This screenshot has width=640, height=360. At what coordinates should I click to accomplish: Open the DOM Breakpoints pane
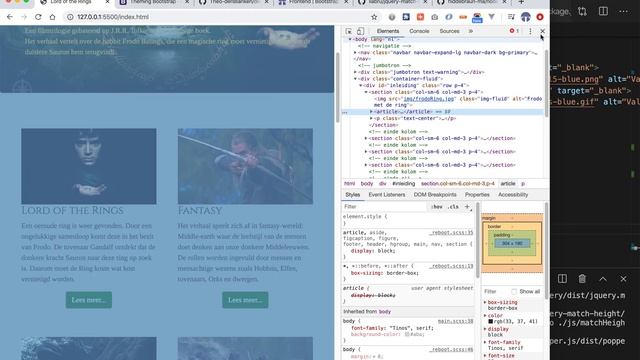click(x=435, y=195)
